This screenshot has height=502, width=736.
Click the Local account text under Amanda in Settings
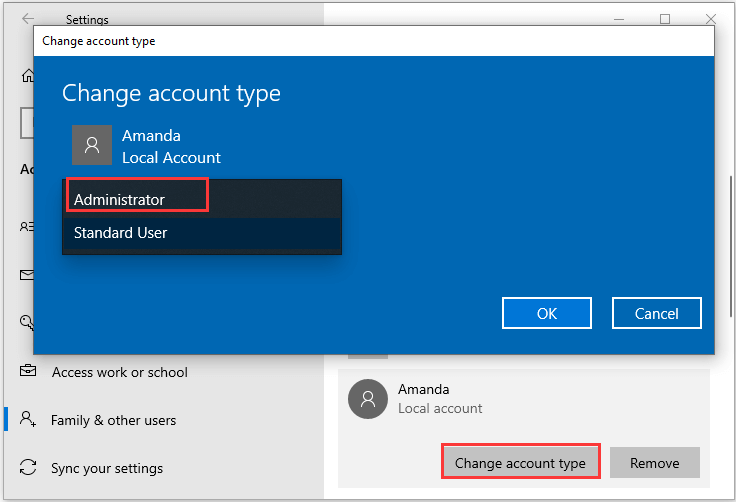[x=440, y=409]
